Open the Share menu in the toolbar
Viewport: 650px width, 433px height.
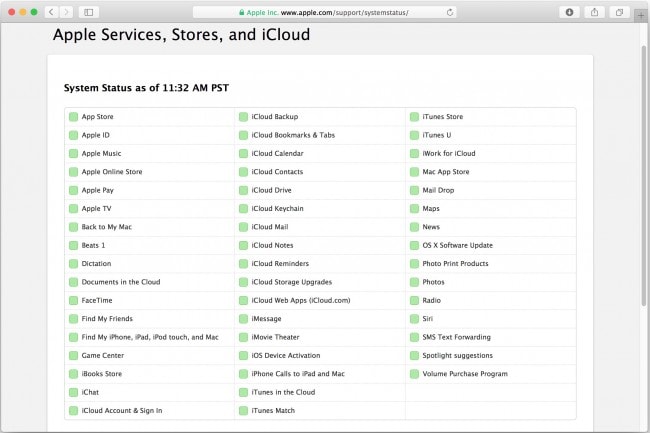[595, 12]
